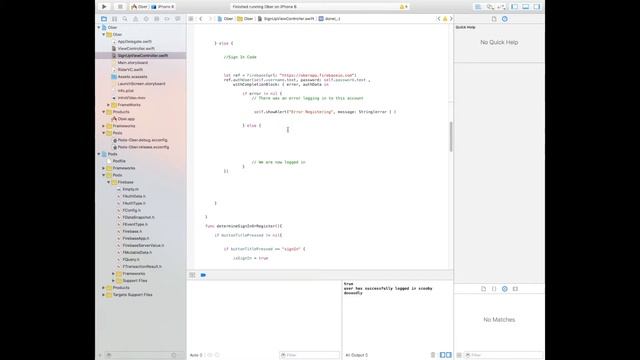This screenshot has width=640, height=360.
Task: Open the Issue navigator warning icon
Action: click(136, 19)
